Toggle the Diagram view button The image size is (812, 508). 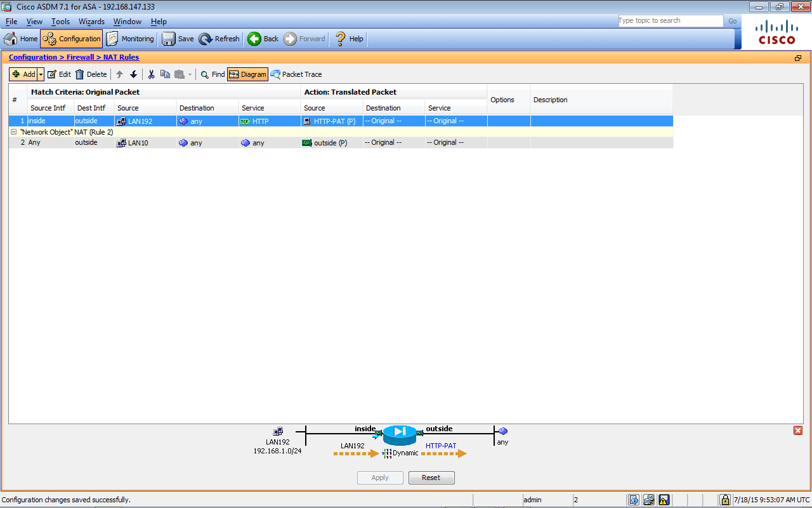[x=248, y=74]
